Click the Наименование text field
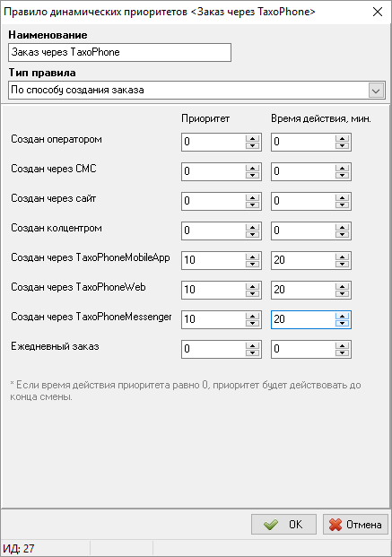The image size is (392, 557). point(119,53)
